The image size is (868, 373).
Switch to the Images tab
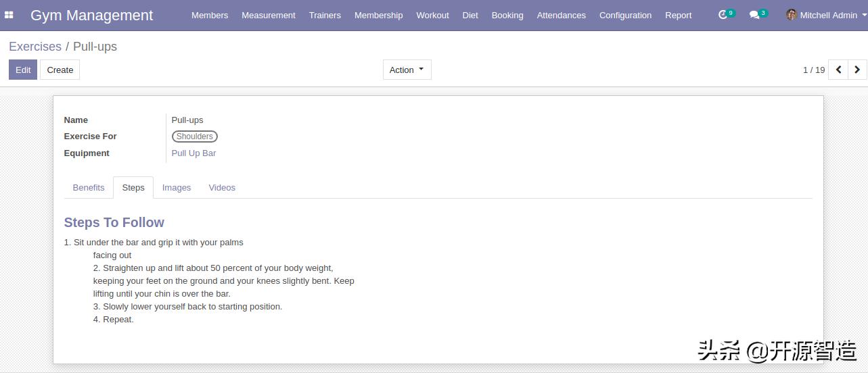tap(177, 188)
